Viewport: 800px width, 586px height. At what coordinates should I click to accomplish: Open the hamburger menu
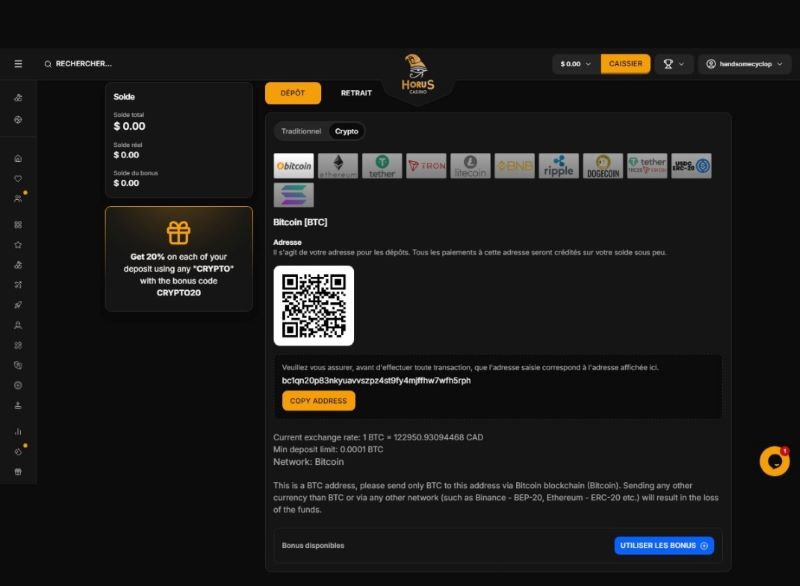pos(18,64)
